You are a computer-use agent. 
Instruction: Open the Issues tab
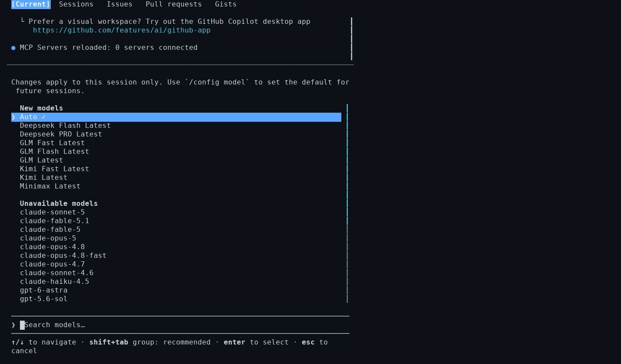click(120, 4)
